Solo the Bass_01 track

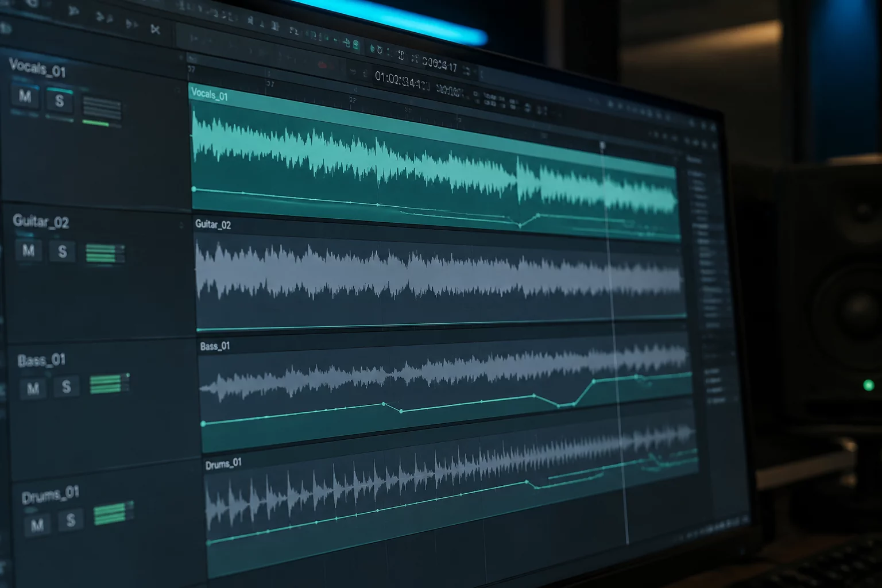click(x=66, y=386)
